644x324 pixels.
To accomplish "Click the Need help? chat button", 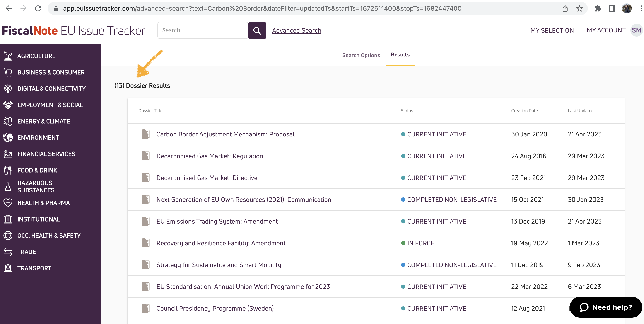I will click(x=606, y=307).
